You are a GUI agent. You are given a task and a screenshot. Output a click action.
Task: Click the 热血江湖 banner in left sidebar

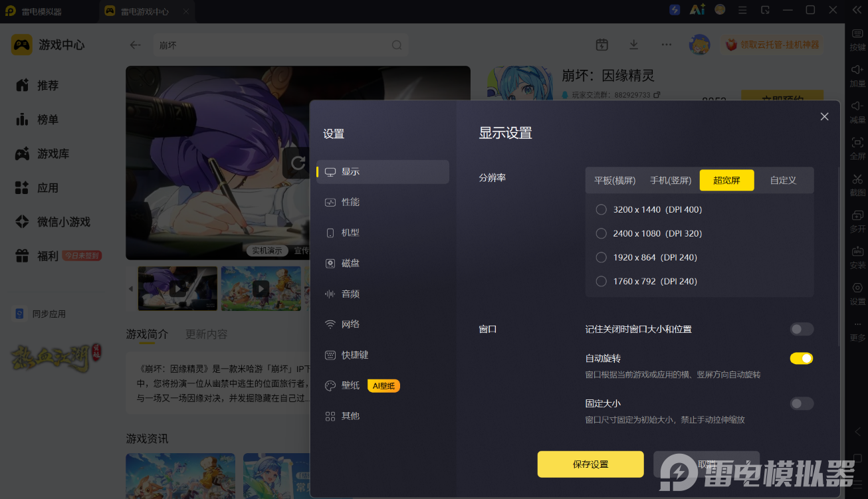point(55,359)
